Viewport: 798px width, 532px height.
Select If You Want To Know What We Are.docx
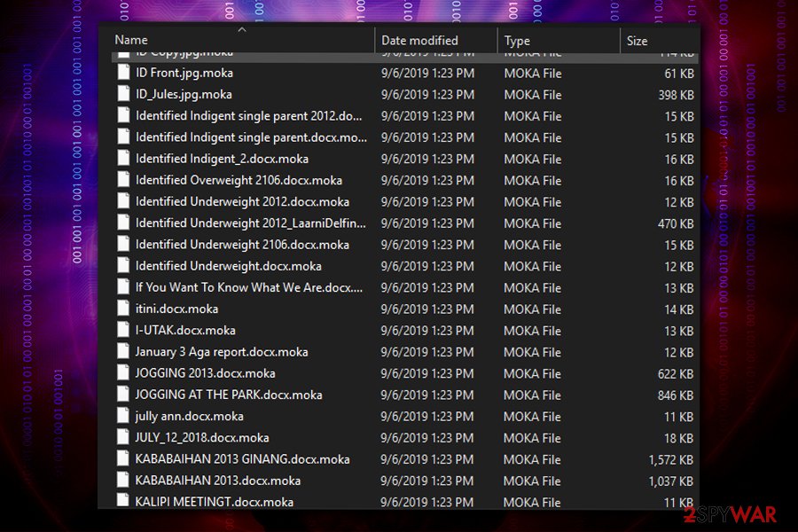click(x=249, y=287)
